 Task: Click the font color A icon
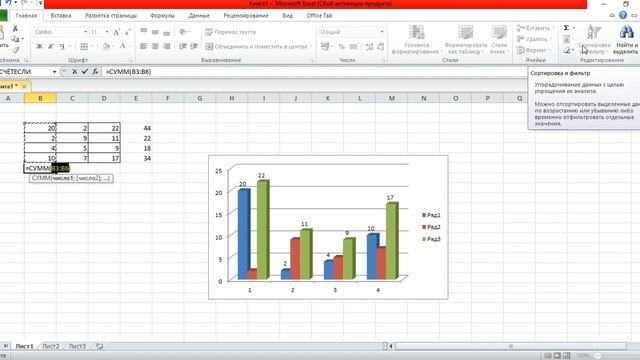point(122,46)
